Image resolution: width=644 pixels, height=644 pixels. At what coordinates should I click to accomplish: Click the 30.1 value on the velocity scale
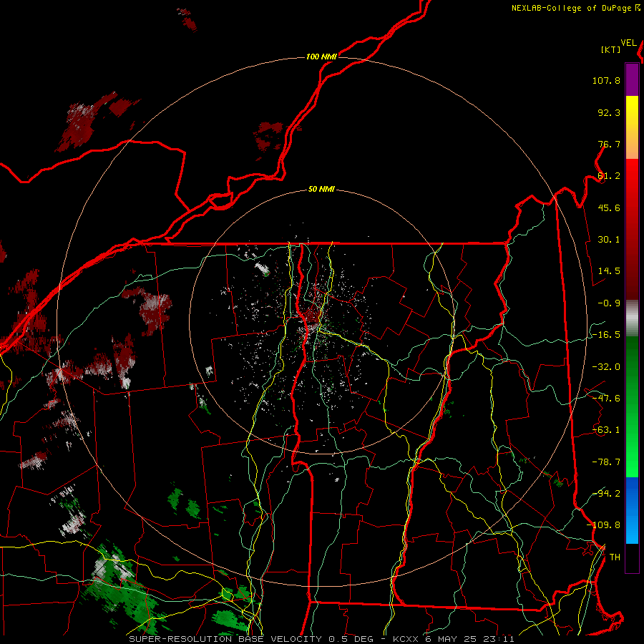pos(609,240)
